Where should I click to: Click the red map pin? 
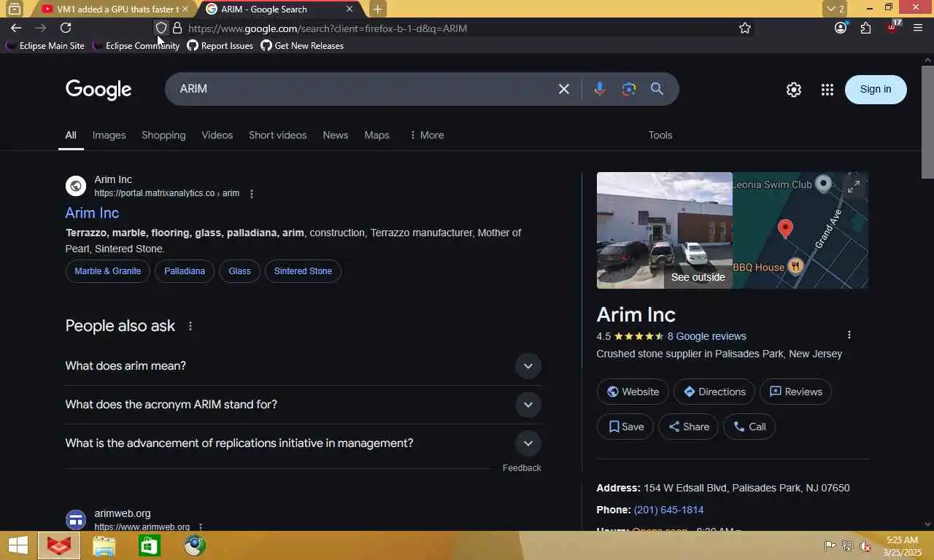point(785,229)
